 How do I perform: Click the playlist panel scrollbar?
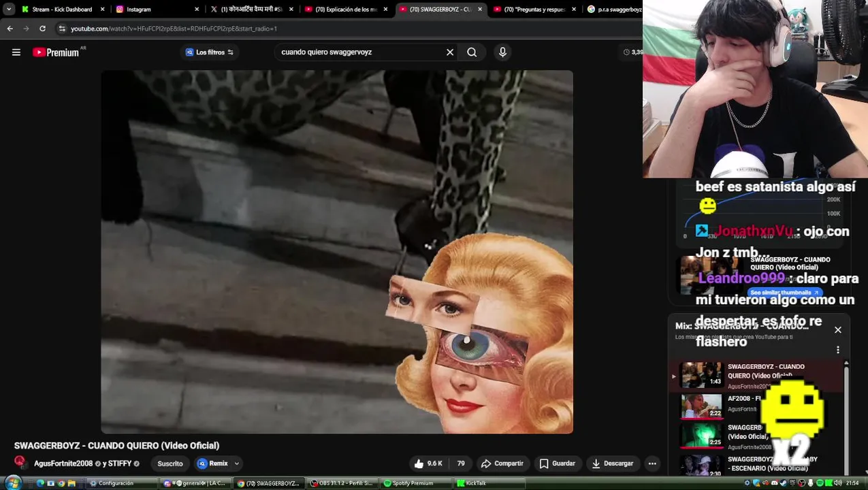click(x=846, y=416)
